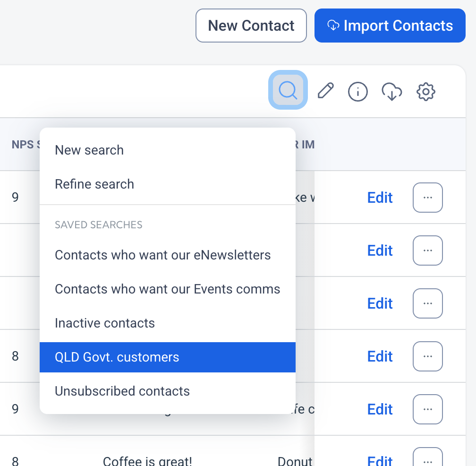Select Contacts who want our Events comms
The width and height of the screenshot is (476, 466).
(168, 289)
